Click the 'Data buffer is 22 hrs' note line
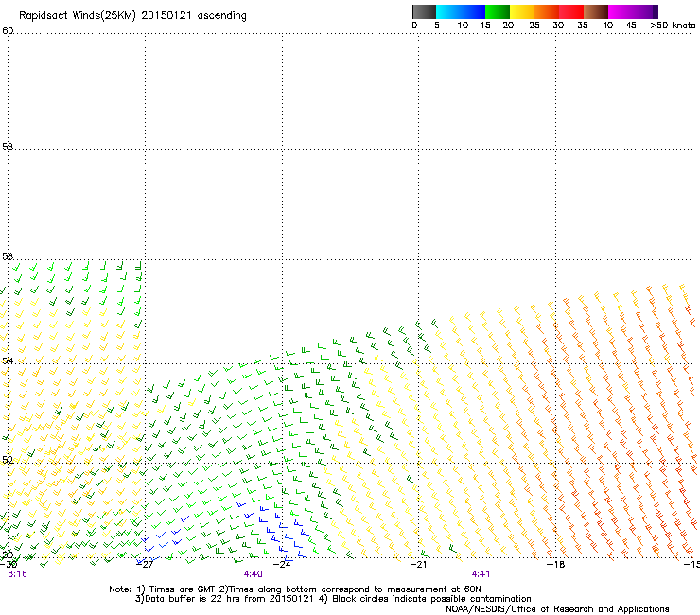Viewport: 700px width, 615px height. click(333, 599)
